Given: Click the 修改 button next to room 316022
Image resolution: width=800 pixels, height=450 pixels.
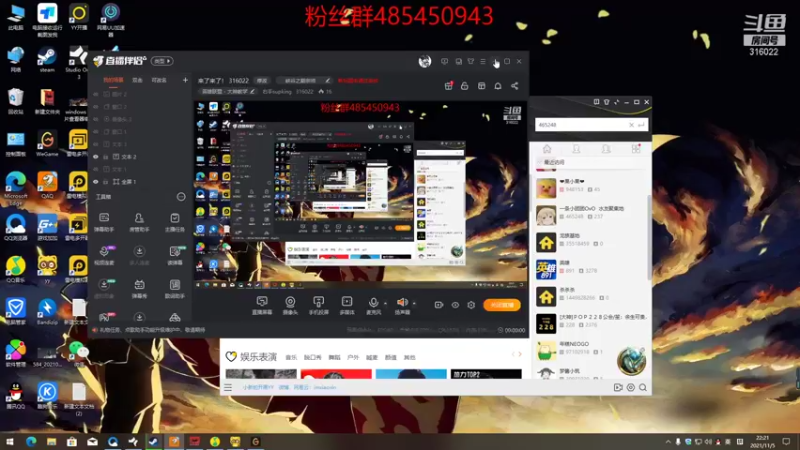Looking at the screenshot, I should pyautogui.click(x=262, y=81).
